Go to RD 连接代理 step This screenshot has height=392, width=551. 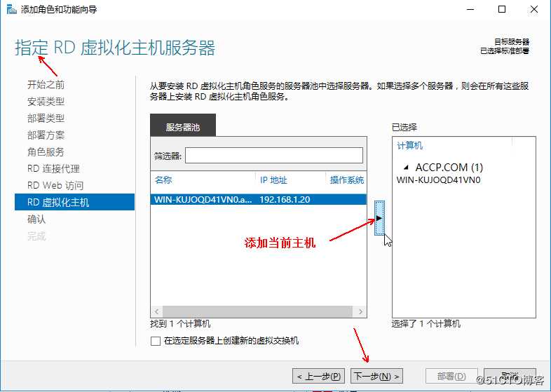(x=53, y=169)
